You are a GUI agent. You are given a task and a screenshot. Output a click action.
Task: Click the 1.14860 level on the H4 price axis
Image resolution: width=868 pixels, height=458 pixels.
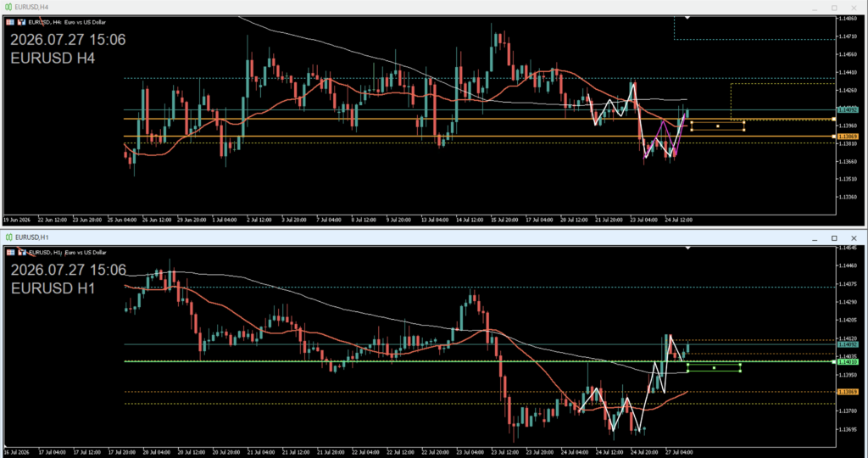coord(849,19)
